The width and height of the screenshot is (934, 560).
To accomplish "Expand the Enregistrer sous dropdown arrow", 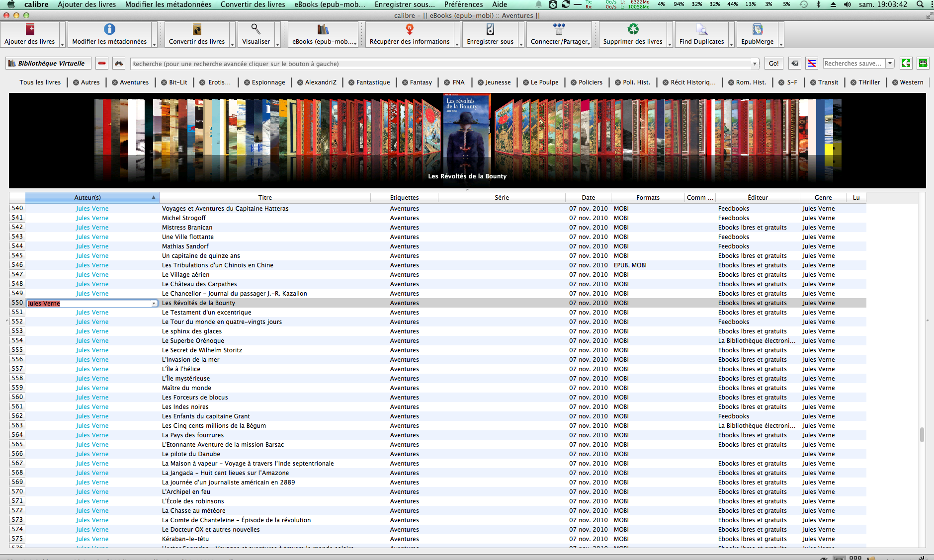I will pyautogui.click(x=521, y=44).
